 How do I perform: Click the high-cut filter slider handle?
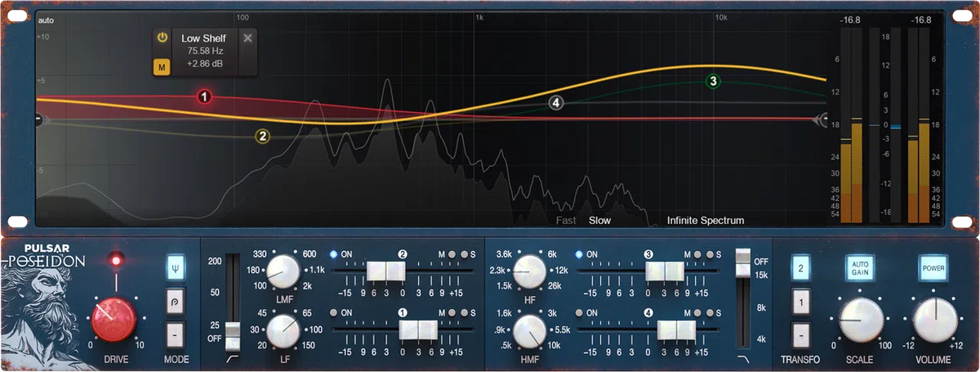742,258
